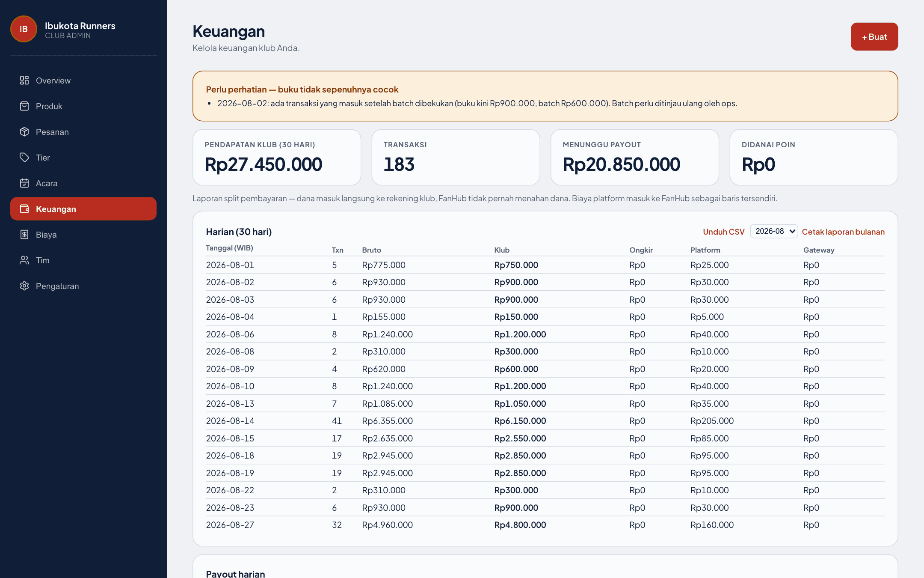Viewport: 924px width, 578px height.
Task: Click the 2026-08-04 date cell
Action: point(230,317)
